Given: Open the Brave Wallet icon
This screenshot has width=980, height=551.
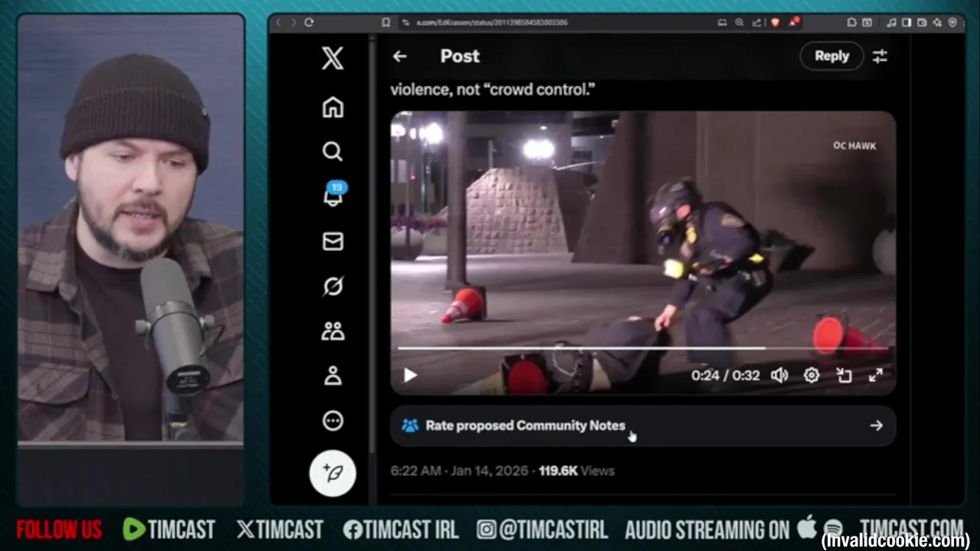Looking at the screenshot, I should [922, 22].
